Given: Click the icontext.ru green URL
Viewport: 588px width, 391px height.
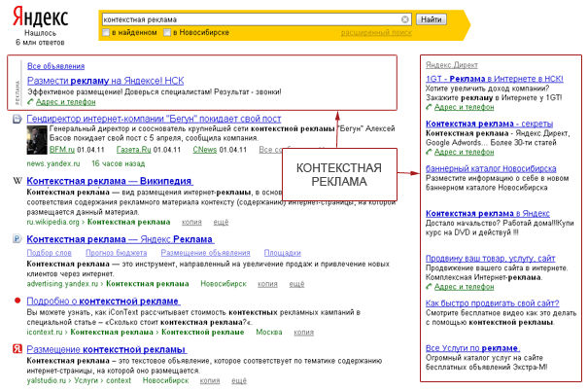Looking at the screenshot, I should 45,333.
